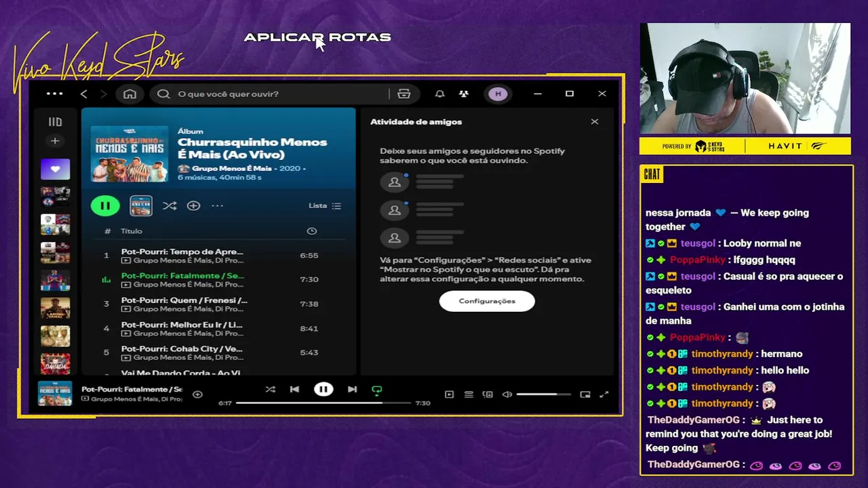The height and width of the screenshot is (488, 868).
Task: Click the 'Título' column header
Action: point(132,231)
